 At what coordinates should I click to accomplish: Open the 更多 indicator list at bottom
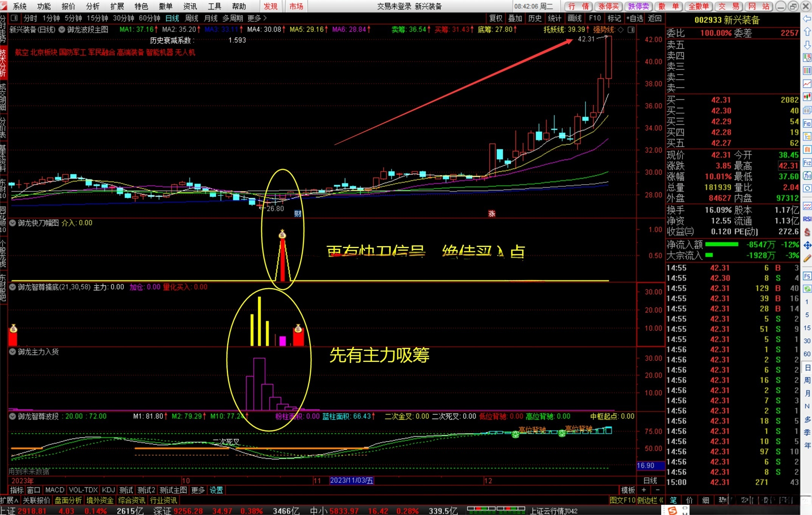(x=198, y=490)
